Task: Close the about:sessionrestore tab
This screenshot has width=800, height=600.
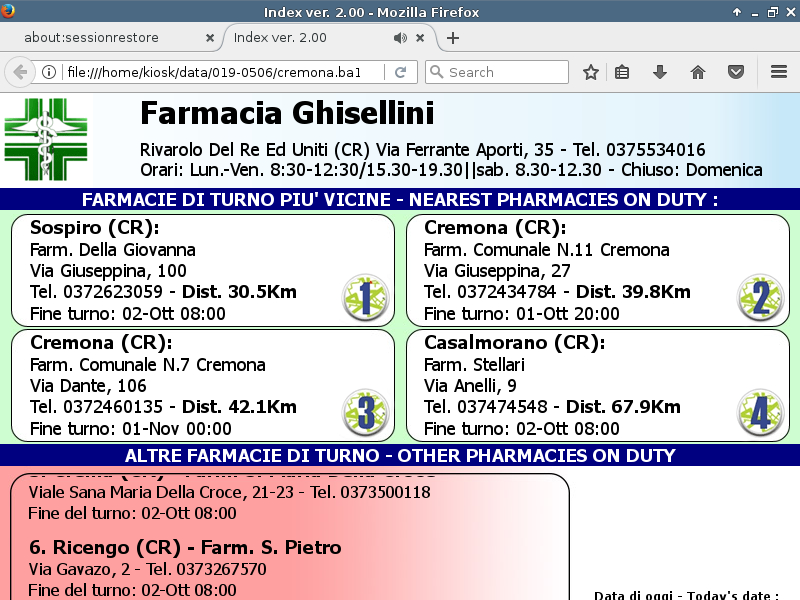Action: [x=210, y=38]
